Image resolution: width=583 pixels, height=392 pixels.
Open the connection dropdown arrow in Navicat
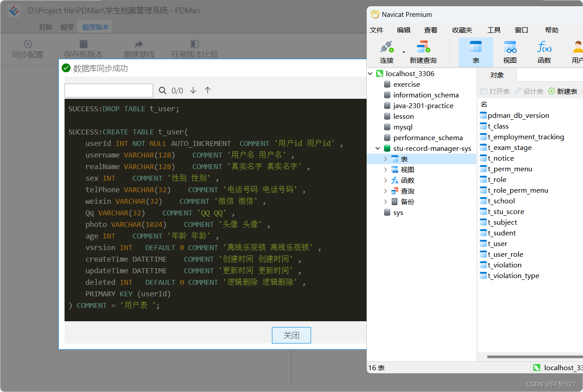pos(404,52)
